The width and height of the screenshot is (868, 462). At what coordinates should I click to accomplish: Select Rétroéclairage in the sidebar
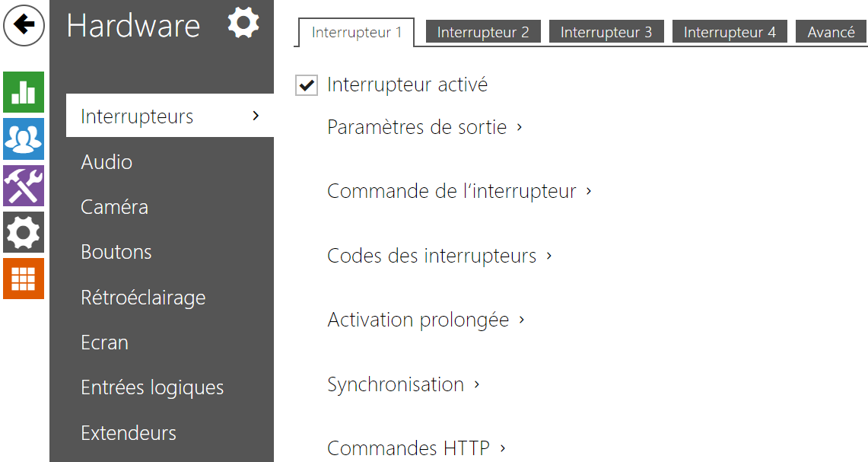143,298
